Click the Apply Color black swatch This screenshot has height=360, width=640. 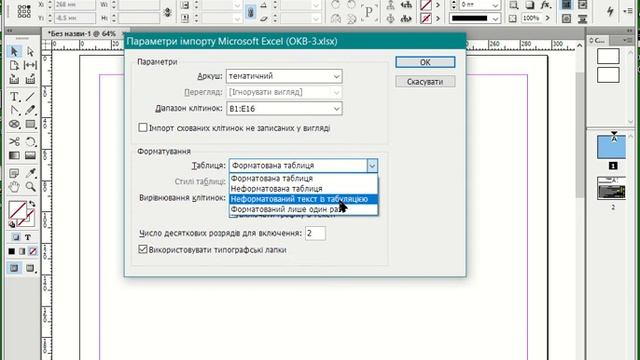point(11,251)
